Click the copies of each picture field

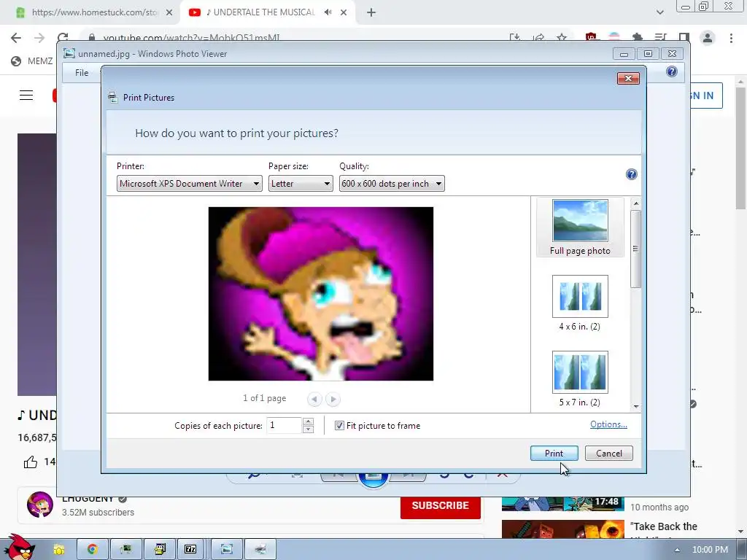pyautogui.click(x=284, y=425)
